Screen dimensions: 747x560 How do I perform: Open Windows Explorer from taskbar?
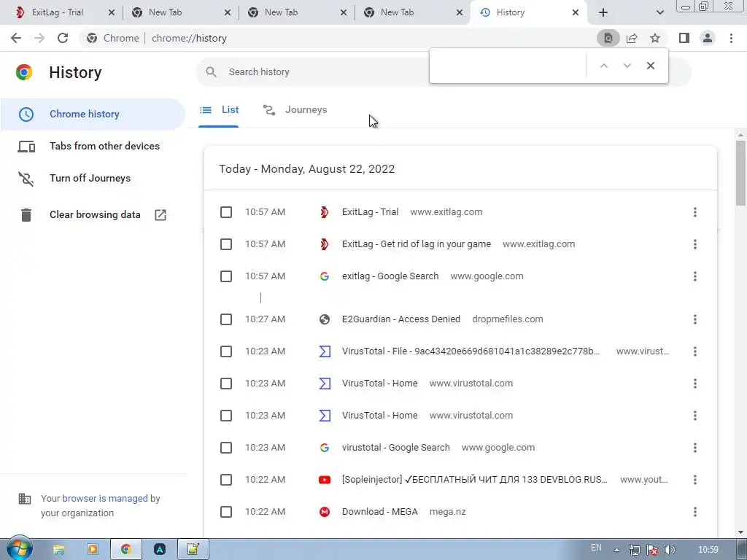pyautogui.click(x=58, y=550)
